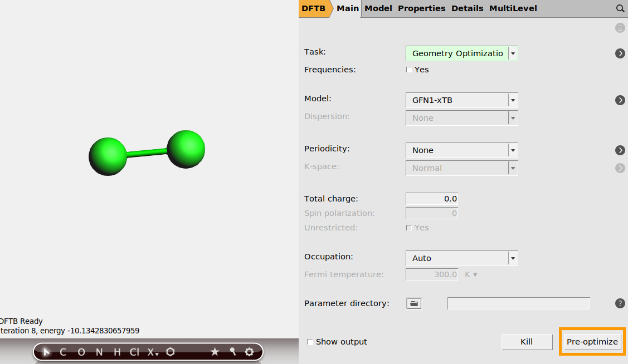
Task: Pick the Oxygen atom tool
Action: [x=81, y=352]
